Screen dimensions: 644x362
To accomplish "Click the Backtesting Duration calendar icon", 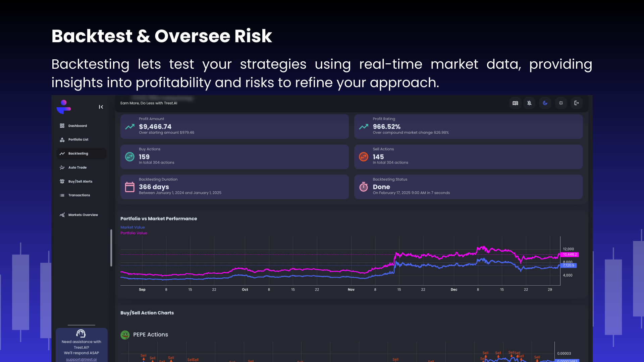I will coord(129,187).
